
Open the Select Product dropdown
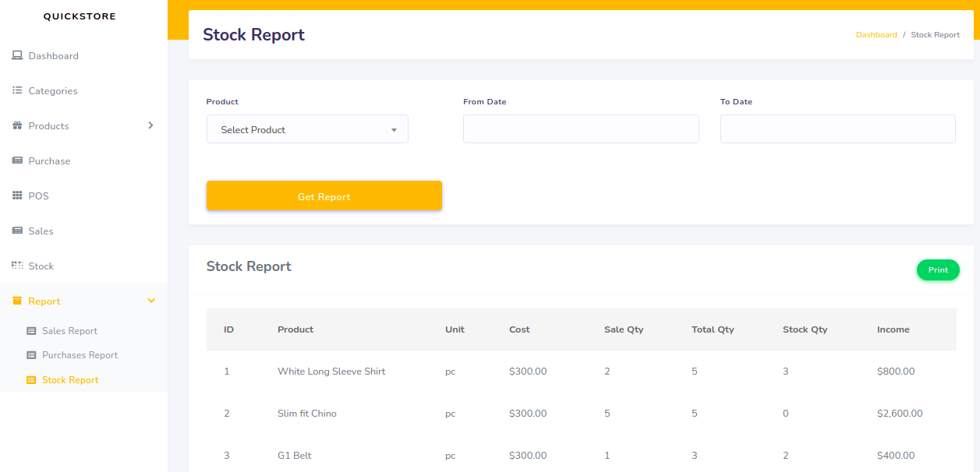[x=307, y=129]
